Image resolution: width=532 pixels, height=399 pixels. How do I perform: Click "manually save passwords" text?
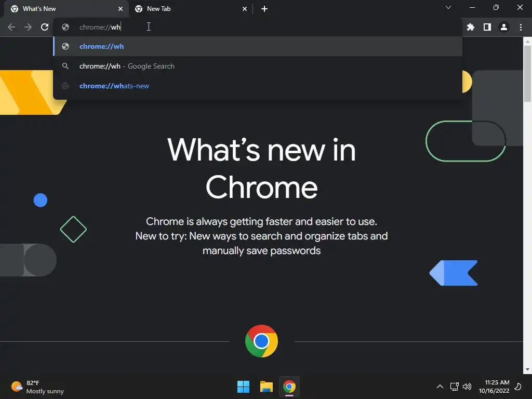[261, 251]
